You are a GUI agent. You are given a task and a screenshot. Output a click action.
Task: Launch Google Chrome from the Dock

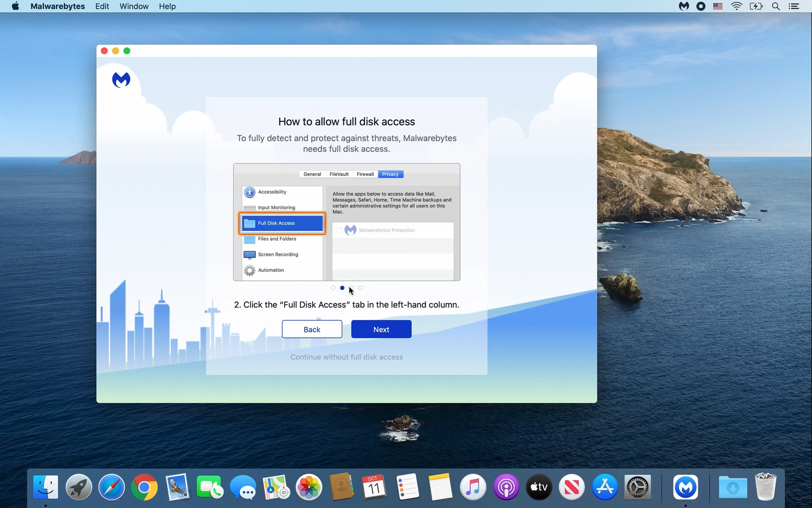point(144,487)
